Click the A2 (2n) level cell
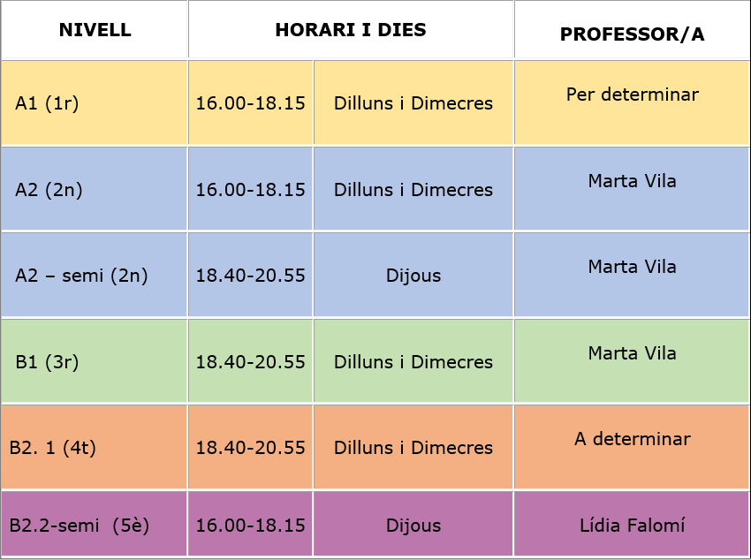751x560 pixels. coord(95,189)
